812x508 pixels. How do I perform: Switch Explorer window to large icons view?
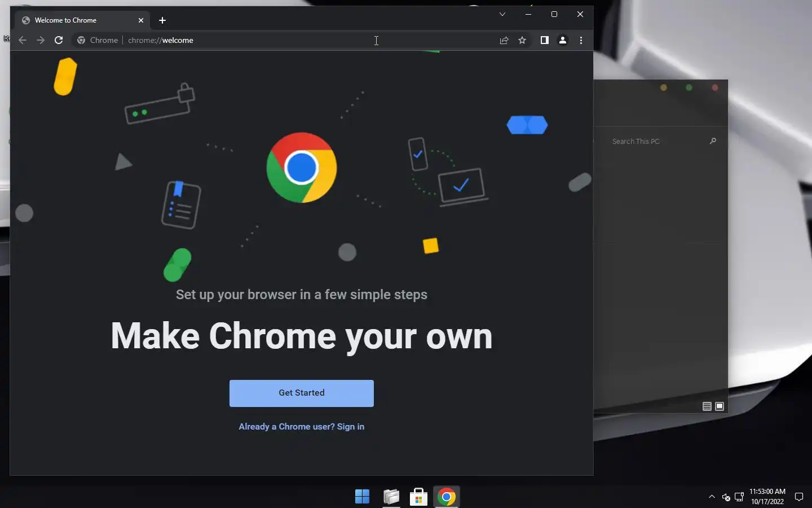click(720, 406)
